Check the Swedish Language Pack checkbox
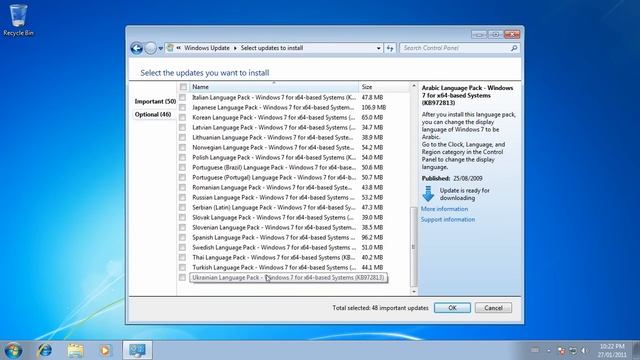 (182, 247)
